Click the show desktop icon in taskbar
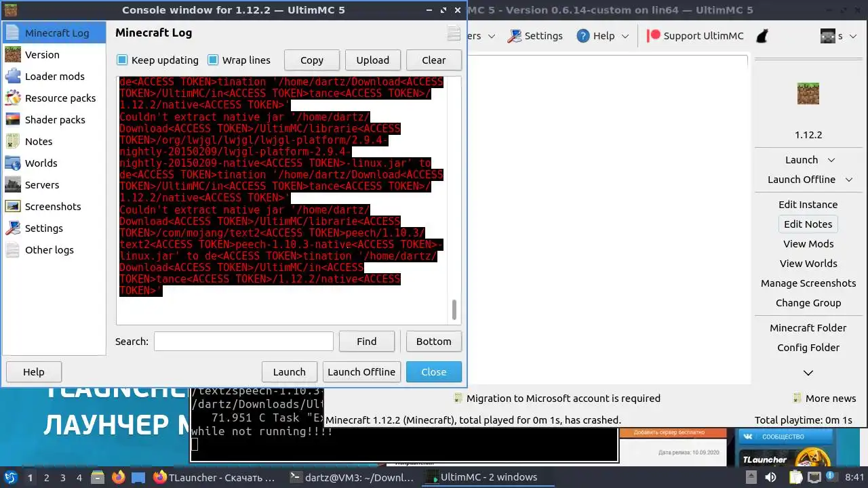The height and width of the screenshot is (488, 868). (x=138, y=477)
